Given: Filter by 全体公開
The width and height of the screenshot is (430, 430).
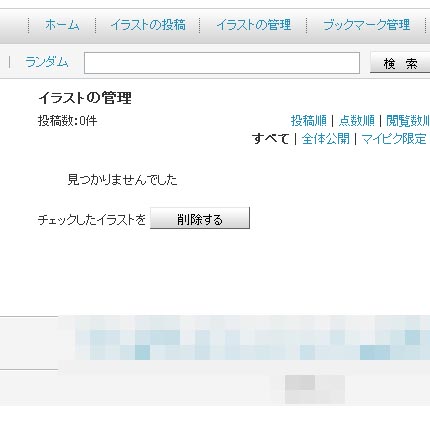Looking at the screenshot, I should pos(326,138).
